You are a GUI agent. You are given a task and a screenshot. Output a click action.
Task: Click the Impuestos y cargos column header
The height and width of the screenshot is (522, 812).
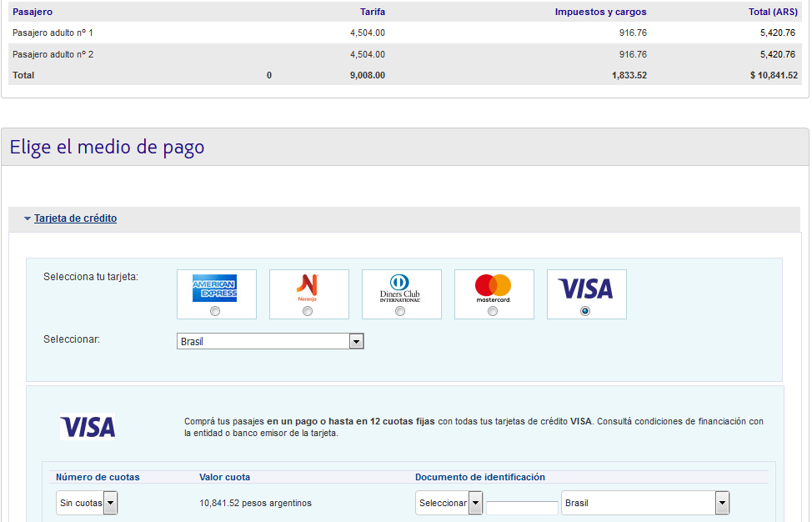(x=600, y=12)
